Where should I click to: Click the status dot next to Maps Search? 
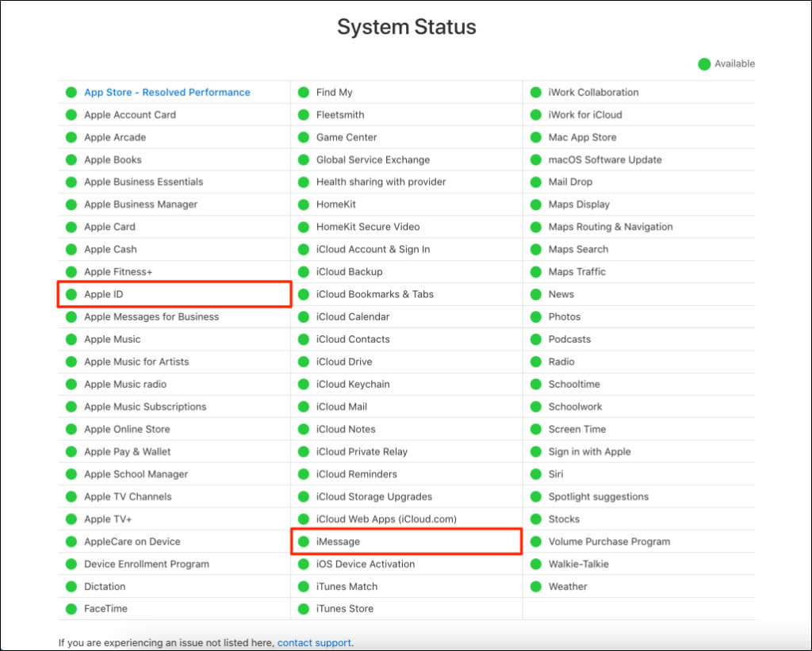[x=536, y=249]
